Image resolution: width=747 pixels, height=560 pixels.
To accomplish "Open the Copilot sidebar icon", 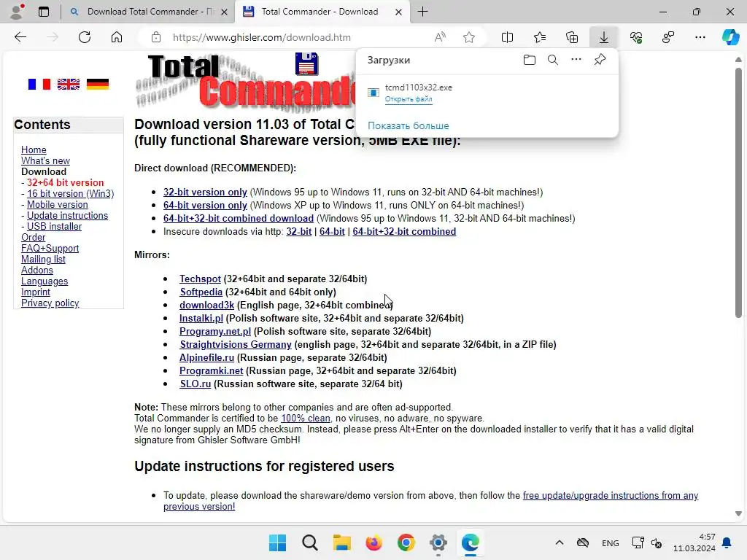I will click(x=730, y=37).
